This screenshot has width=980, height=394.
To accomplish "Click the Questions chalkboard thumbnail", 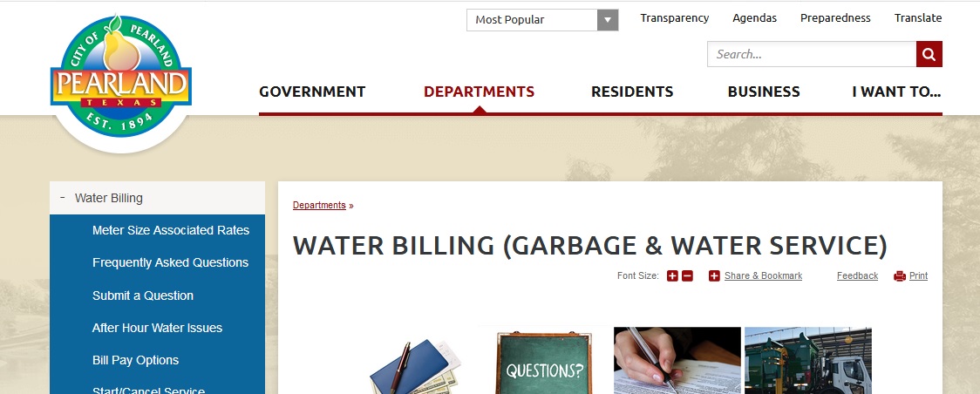I will pos(544,361).
